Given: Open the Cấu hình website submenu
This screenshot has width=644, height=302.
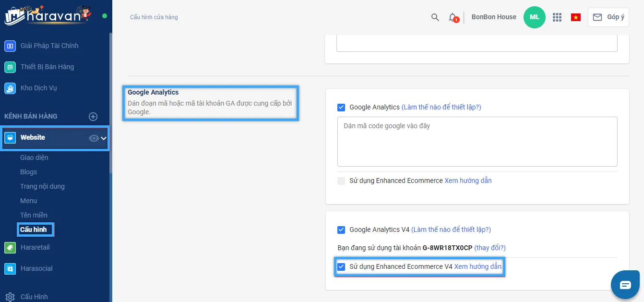Looking at the screenshot, I should 34,230.
